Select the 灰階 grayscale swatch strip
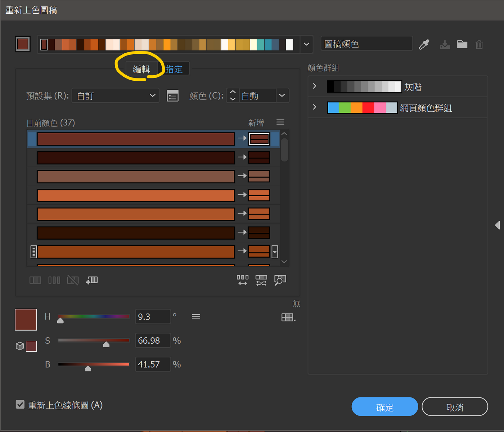 click(x=364, y=86)
